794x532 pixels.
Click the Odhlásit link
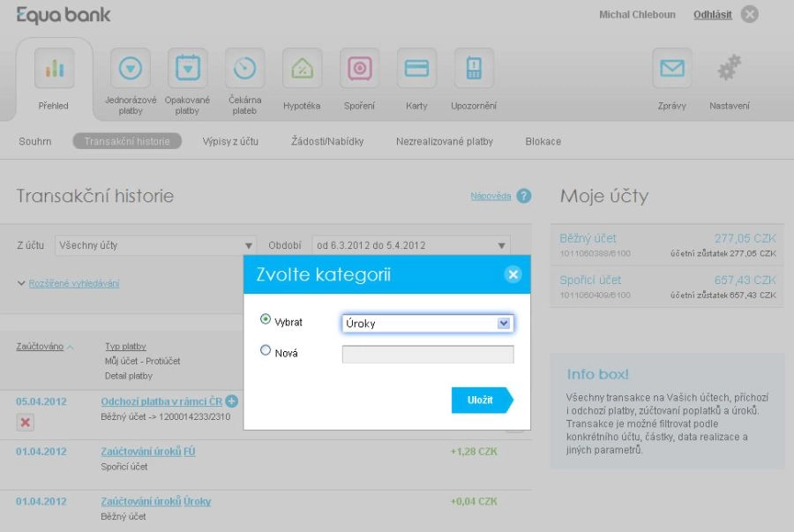[x=712, y=15]
